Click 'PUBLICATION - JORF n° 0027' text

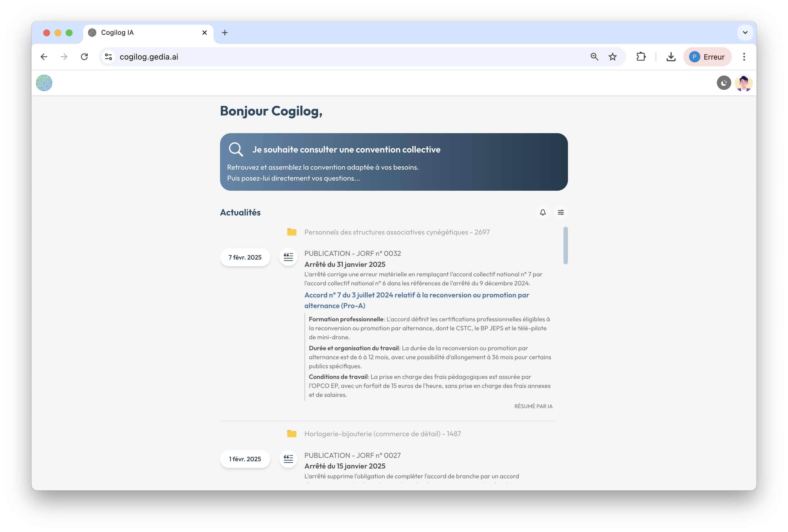coord(352,455)
